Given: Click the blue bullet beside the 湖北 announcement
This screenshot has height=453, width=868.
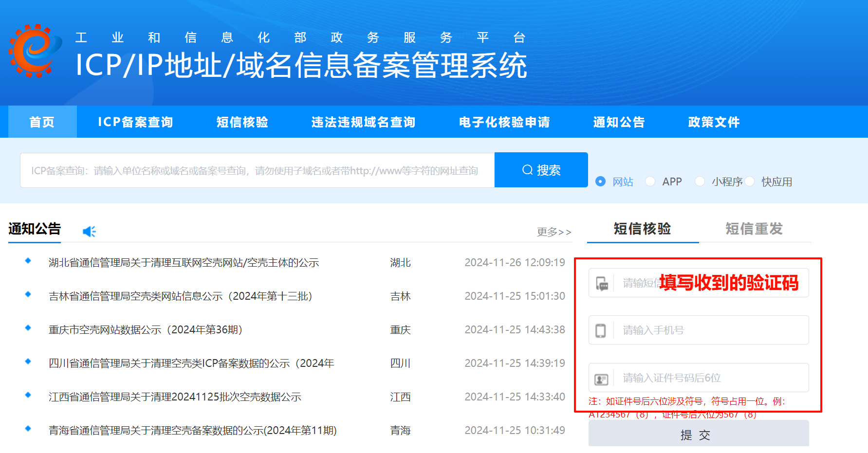Looking at the screenshot, I should 28,261.
